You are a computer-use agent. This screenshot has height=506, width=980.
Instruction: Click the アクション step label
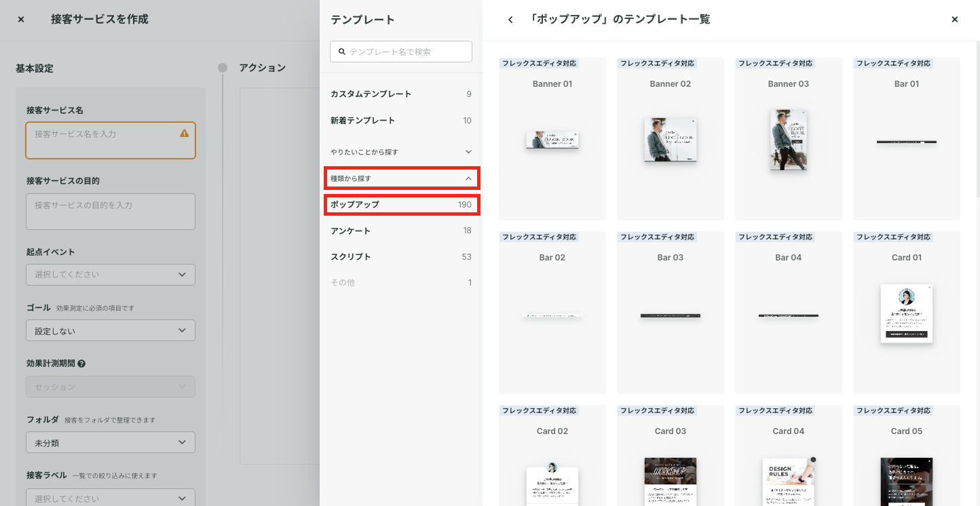click(x=263, y=68)
